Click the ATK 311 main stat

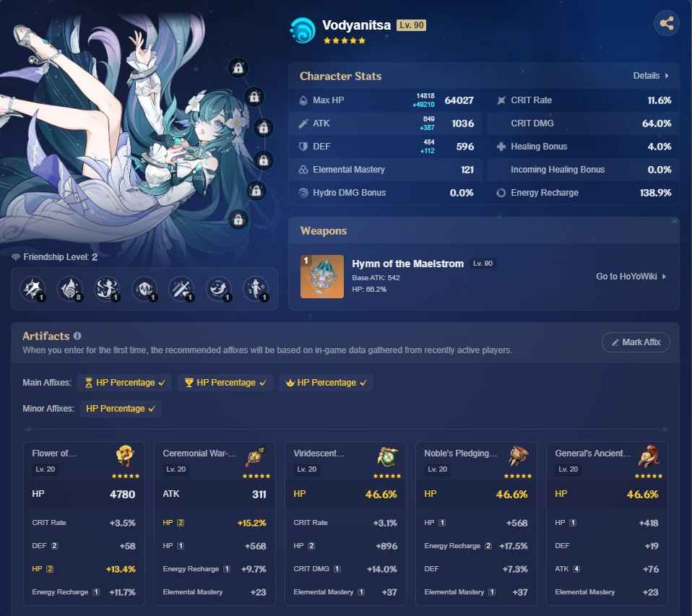point(215,494)
